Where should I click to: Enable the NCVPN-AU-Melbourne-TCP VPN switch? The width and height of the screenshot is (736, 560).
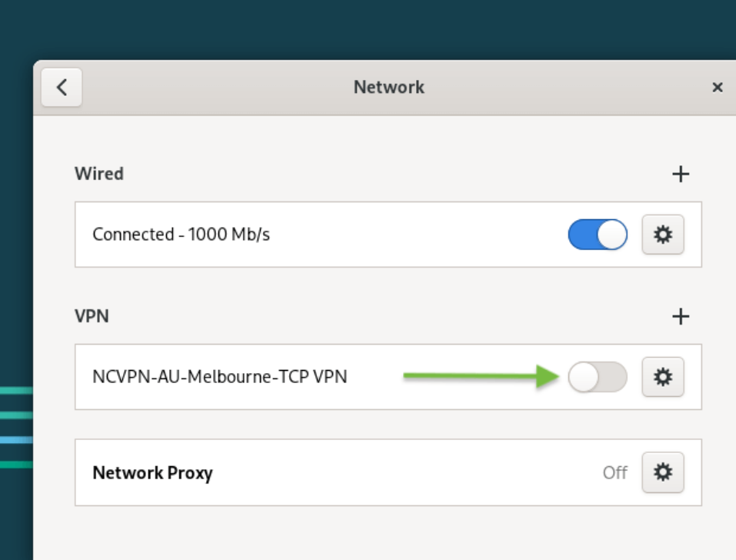(598, 377)
